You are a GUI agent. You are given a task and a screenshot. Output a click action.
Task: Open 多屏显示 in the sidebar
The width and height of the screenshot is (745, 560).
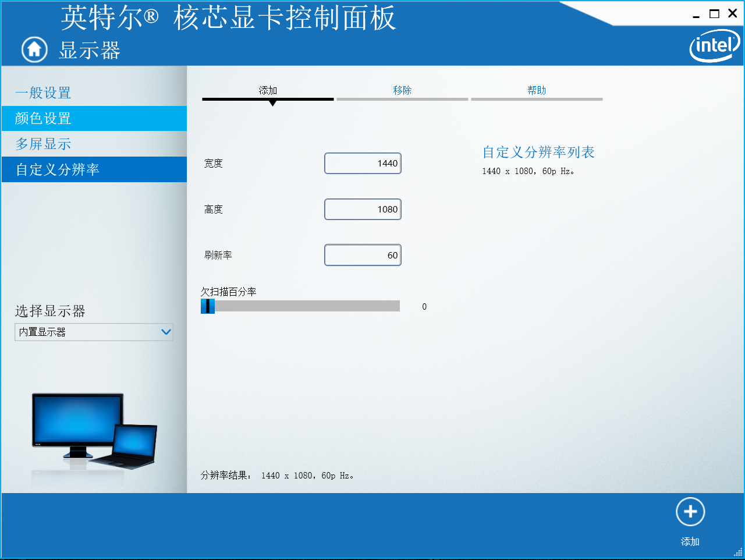tap(94, 144)
